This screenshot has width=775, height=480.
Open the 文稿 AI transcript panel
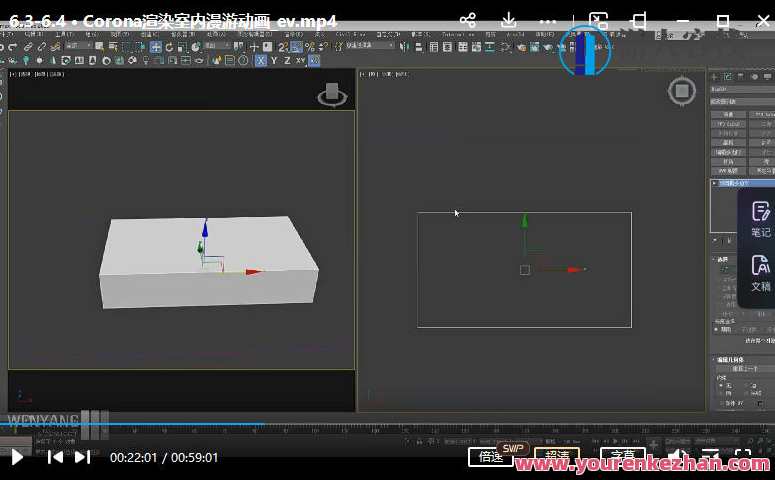761,273
